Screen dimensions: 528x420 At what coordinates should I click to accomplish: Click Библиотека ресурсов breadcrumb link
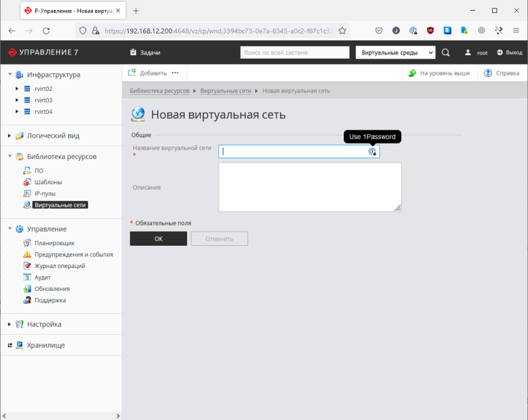(x=160, y=91)
